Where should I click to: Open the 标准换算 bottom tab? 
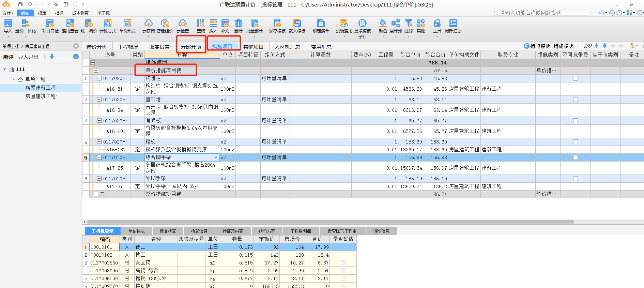click(168, 231)
